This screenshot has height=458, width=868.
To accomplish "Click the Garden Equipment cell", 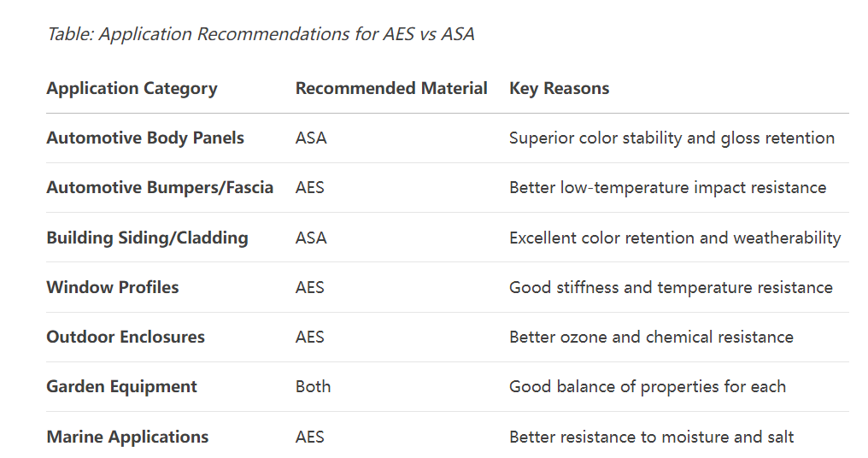I will point(121,386).
